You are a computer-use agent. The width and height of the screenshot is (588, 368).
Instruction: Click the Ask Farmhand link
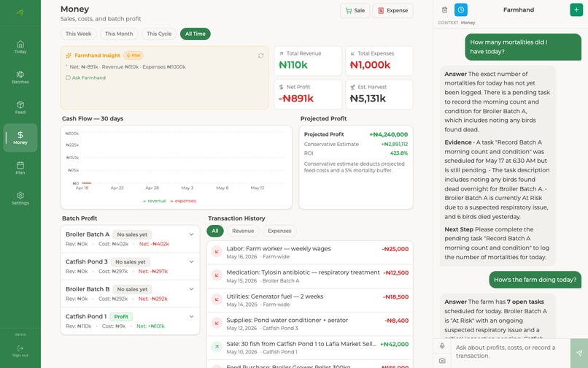point(85,77)
